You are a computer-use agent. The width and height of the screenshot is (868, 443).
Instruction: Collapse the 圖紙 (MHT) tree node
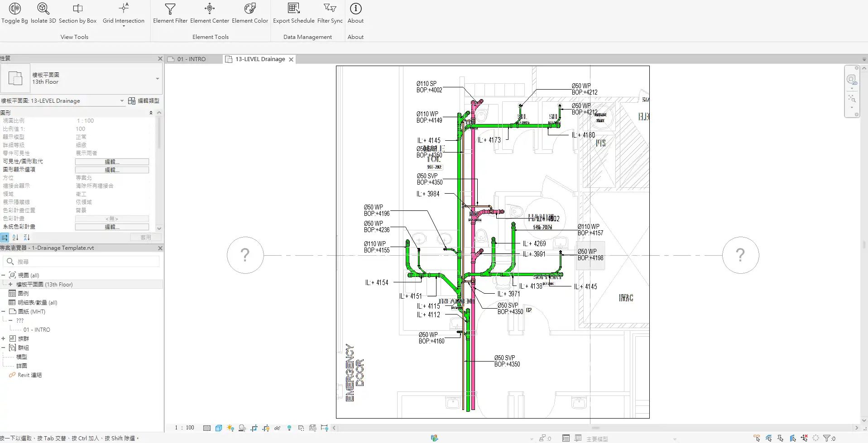[x=3, y=311]
